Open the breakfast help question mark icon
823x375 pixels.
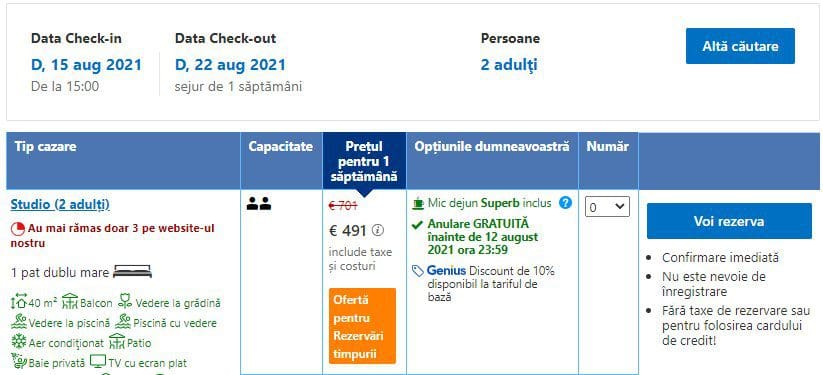click(565, 203)
